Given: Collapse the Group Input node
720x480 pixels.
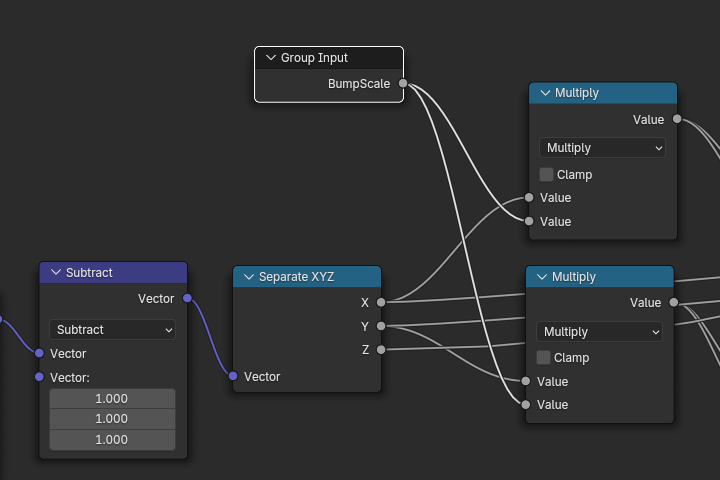Looking at the screenshot, I should point(269,58).
